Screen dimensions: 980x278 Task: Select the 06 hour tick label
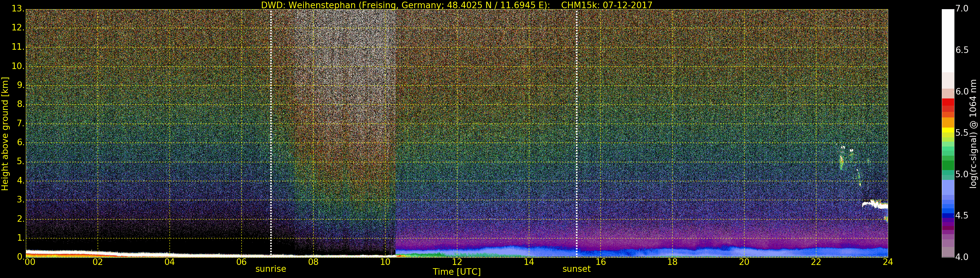(x=242, y=262)
